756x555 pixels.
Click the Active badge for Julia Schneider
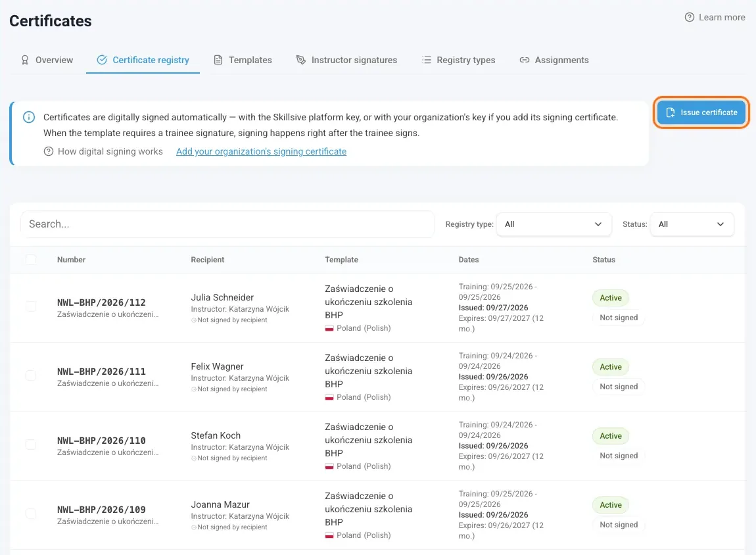pyautogui.click(x=611, y=298)
